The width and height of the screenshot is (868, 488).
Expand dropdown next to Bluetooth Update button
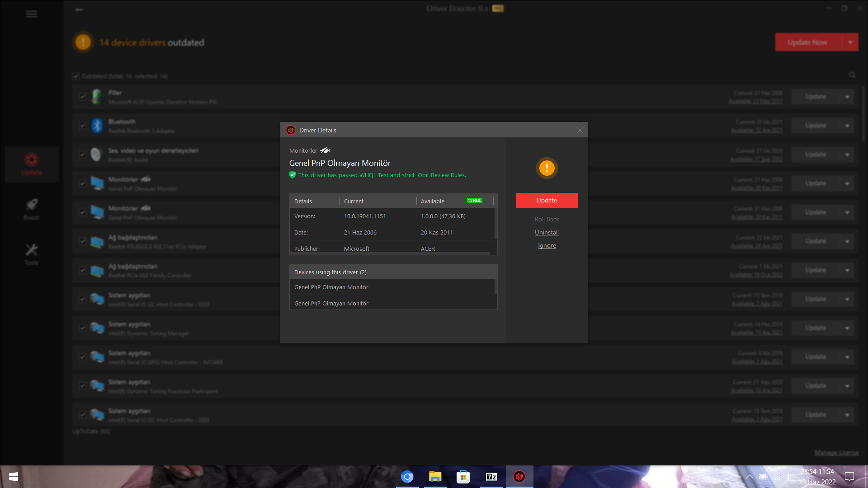tap(847, 126)
